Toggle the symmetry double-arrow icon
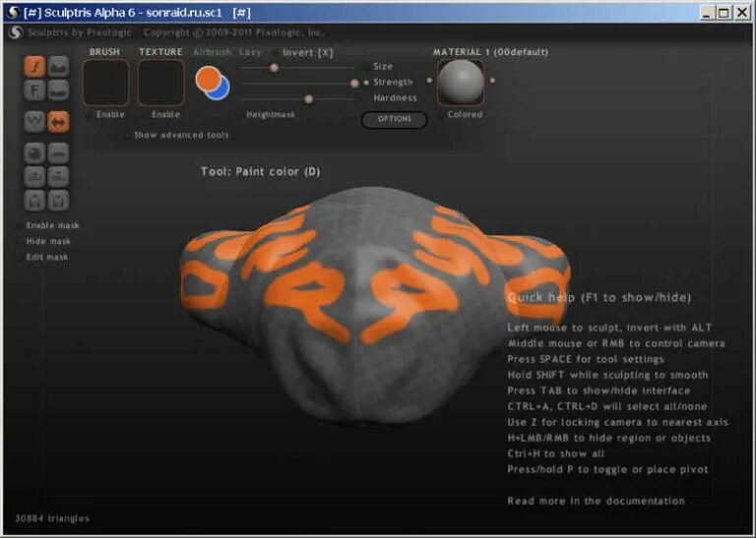The height and width of the screenshot is (538, 756). tap(58, 122)
